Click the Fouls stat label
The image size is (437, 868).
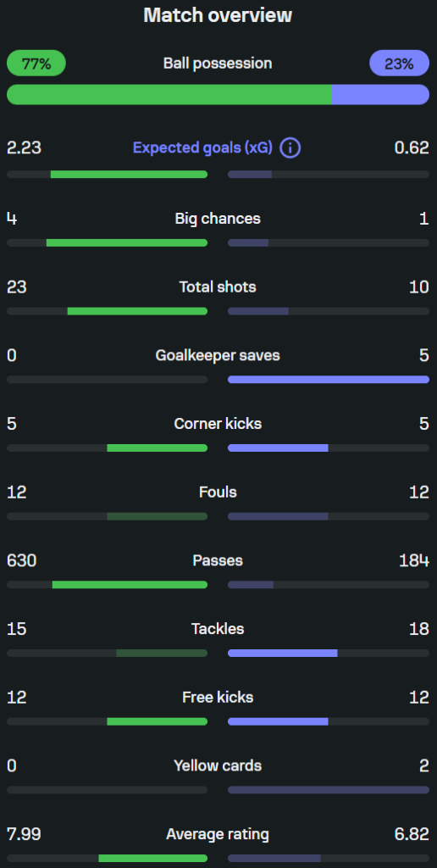218,492
